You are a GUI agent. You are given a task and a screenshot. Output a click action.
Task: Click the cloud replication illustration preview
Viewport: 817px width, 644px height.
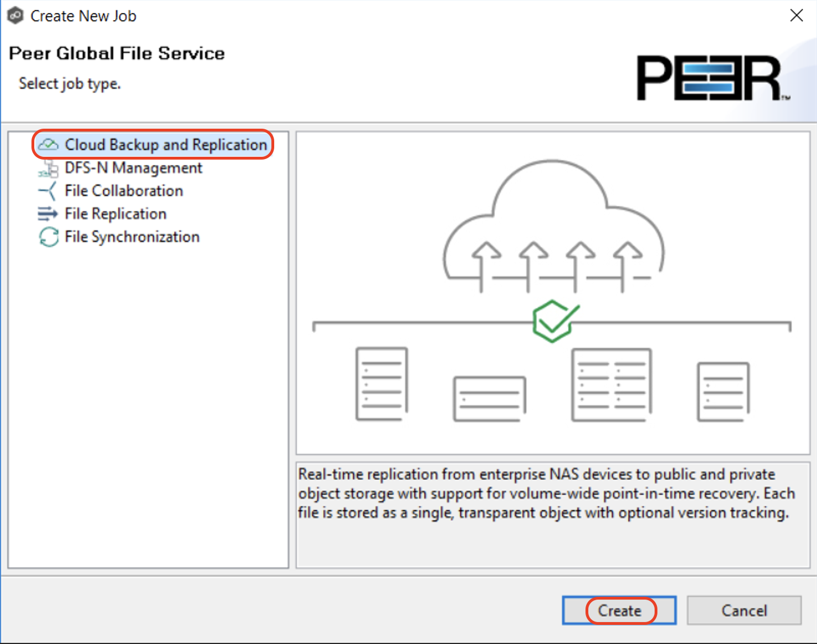click(x=553, y=293)
